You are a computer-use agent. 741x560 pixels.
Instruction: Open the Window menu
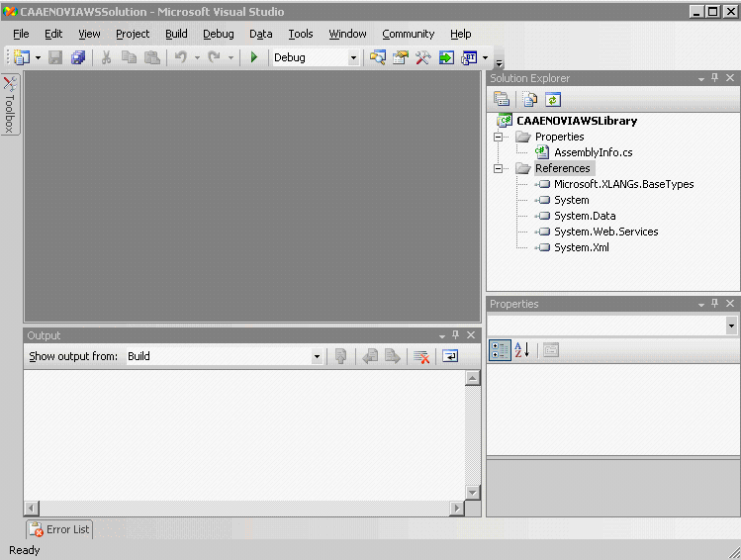[x=347, y=34]
